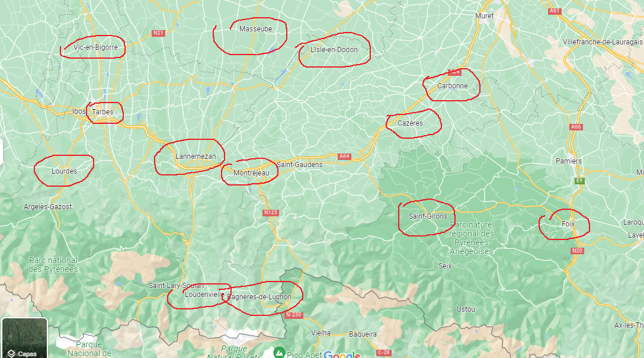This screenshot has width=644, height=358.
Task: Click the Google logo link
Action: pyautogui.click(x=341, y=354)
